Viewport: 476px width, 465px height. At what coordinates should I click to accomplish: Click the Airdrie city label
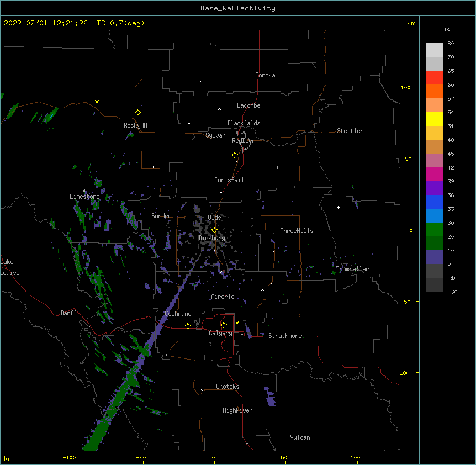click(x=223, y=297)
